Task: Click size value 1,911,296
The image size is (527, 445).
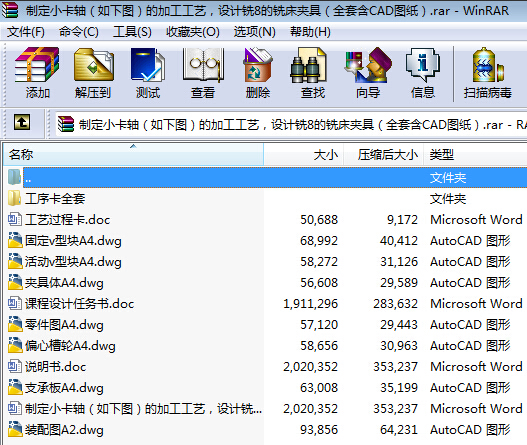Action: (310, 304)
